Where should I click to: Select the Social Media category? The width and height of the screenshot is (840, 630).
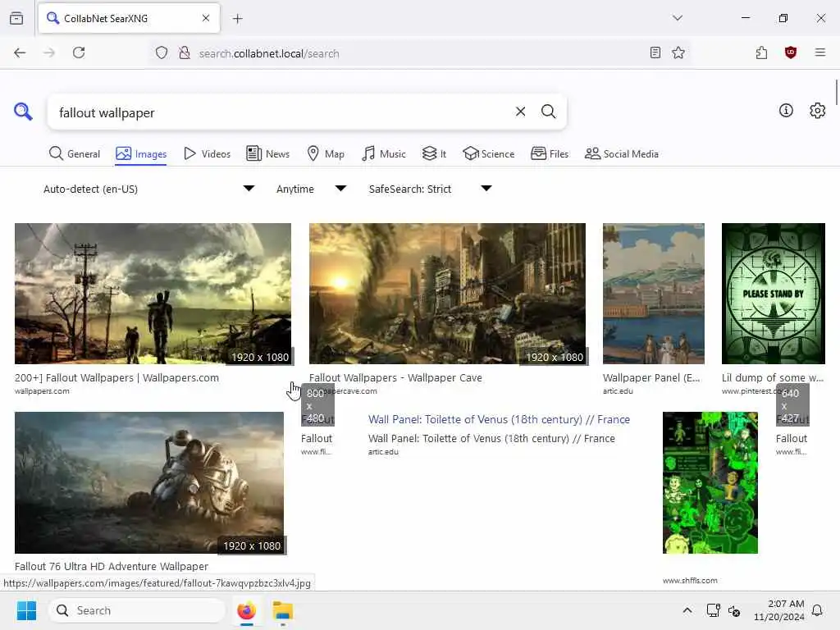pos(622,153)
